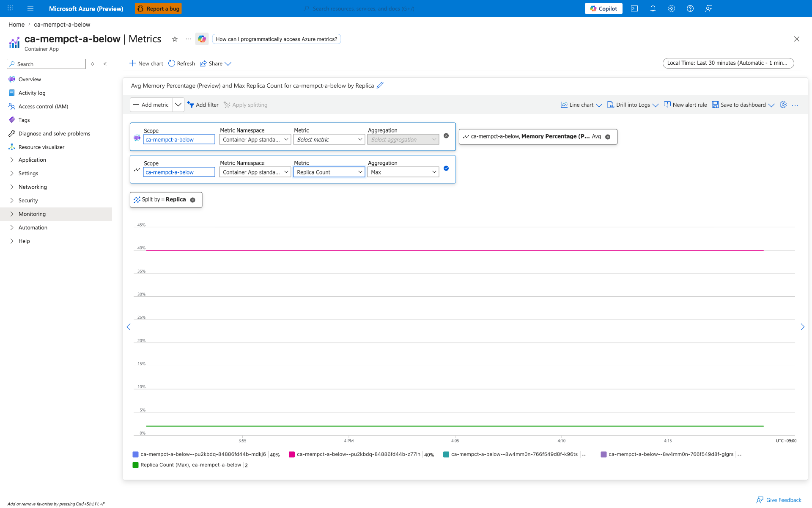The image size is (812, 508).
Task: Confirm the Replica Count metric checkmark
Action: pyautogui.click(x=446, y=168)
